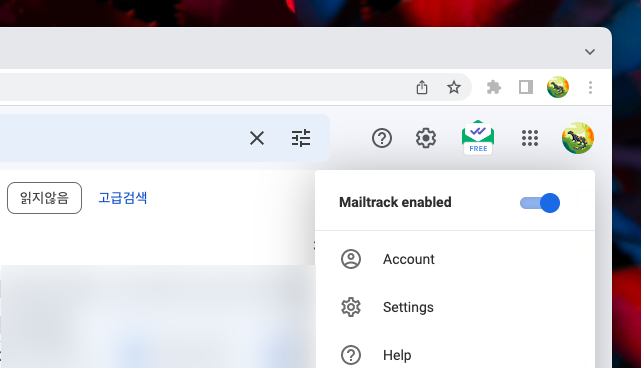The image size is (641, 368).
Task: Open the Chrome three-dot menu
Action: pyautogui.click(x=590, y=87)
